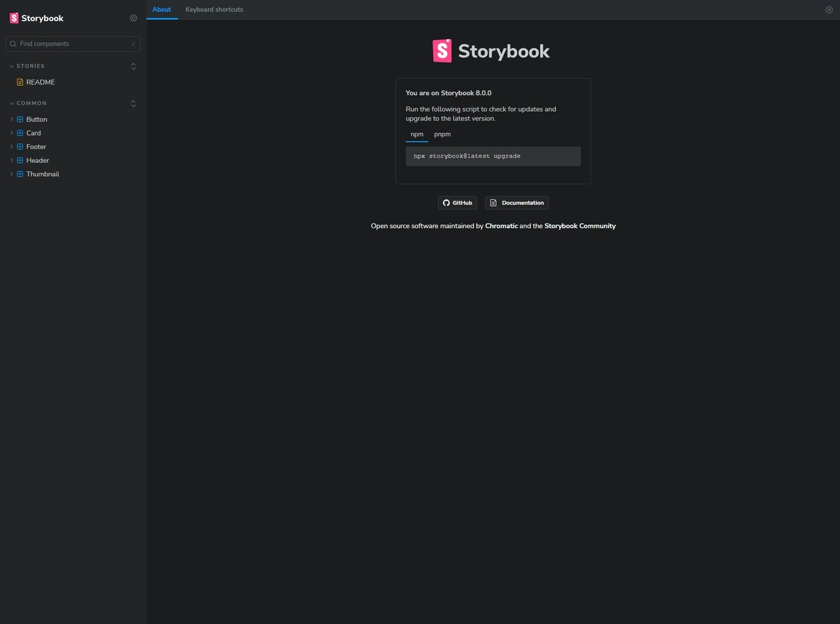Open the settings gear menu
The image size is (840, 624).
coord(134,18)
